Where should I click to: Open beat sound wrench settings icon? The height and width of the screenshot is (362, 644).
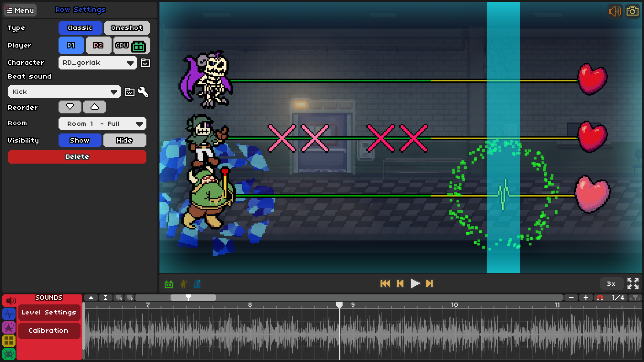click(x=143, y=92)
